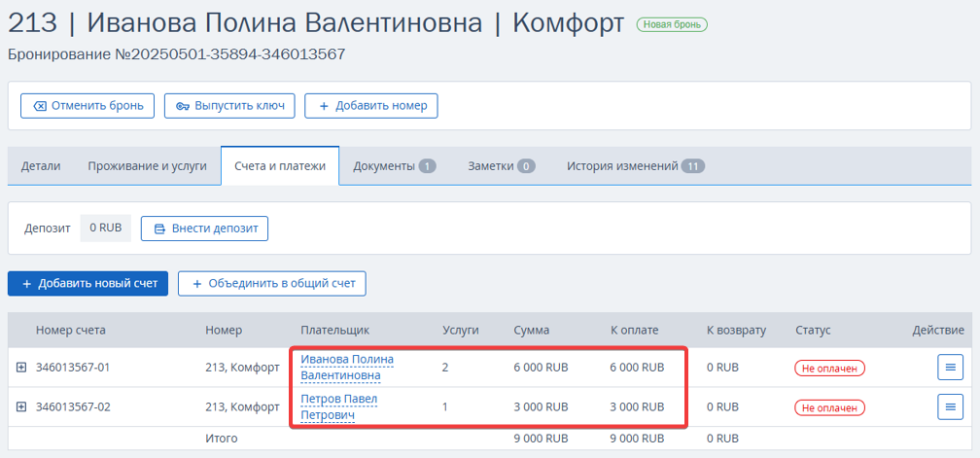The height and width of the screenshot is (458, 980).
Task: Open the Документы tab
Action: [394, 166]
